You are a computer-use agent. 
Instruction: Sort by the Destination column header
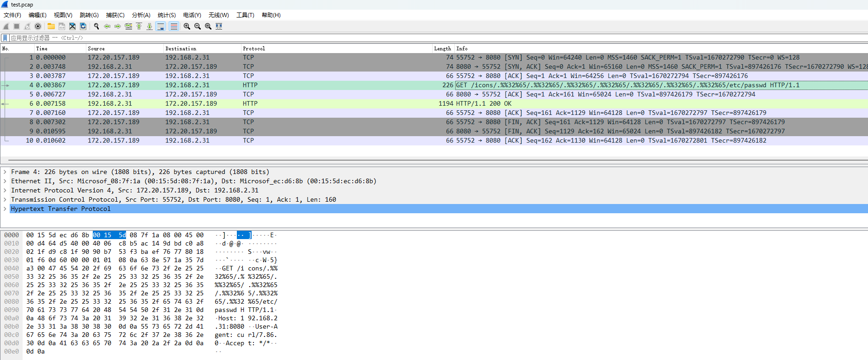[202, 48]
